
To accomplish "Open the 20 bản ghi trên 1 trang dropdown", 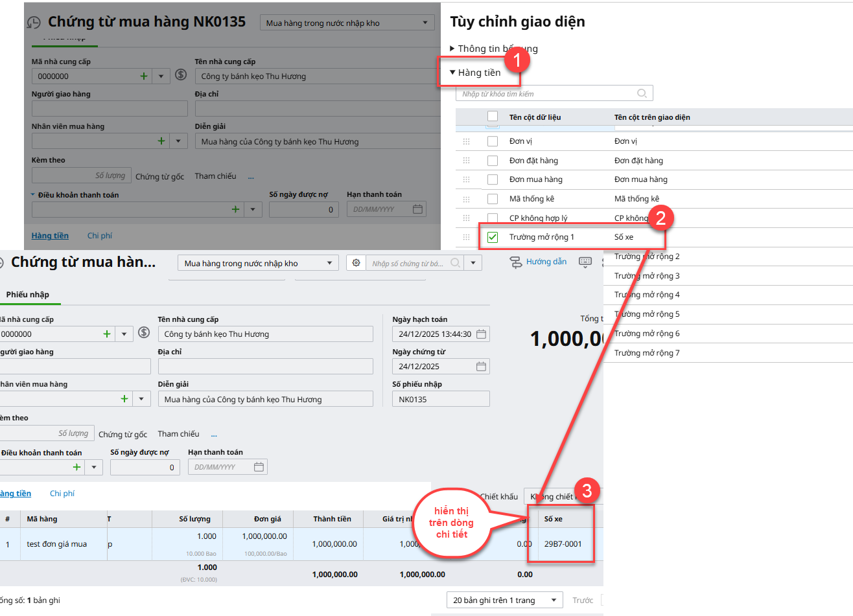I will click(505, 600).
